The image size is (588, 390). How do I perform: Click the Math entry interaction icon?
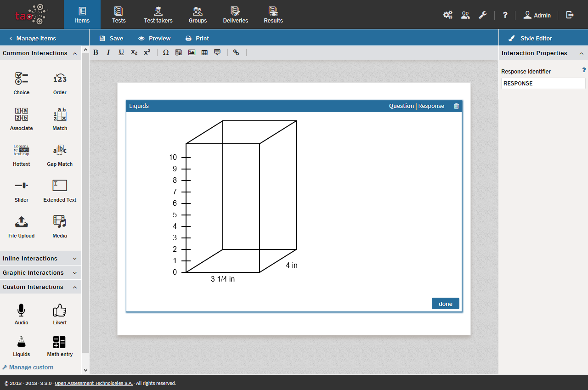(x=60, y=342)
